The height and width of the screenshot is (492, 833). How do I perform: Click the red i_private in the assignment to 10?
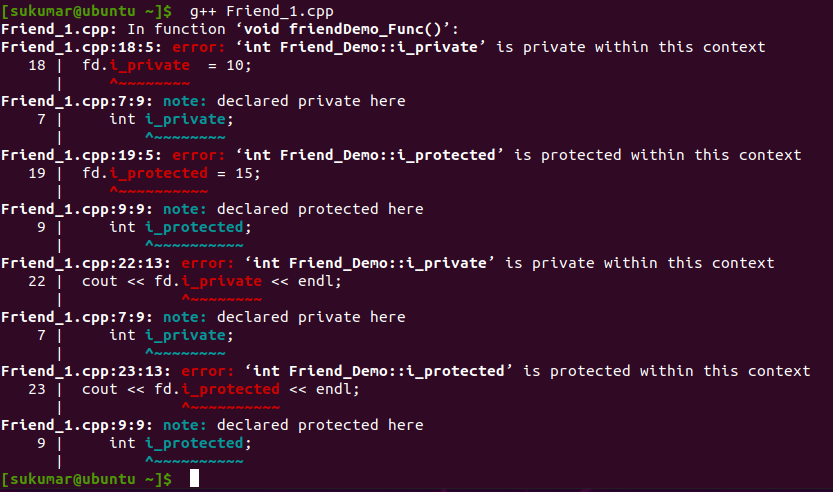click(149, 65)
